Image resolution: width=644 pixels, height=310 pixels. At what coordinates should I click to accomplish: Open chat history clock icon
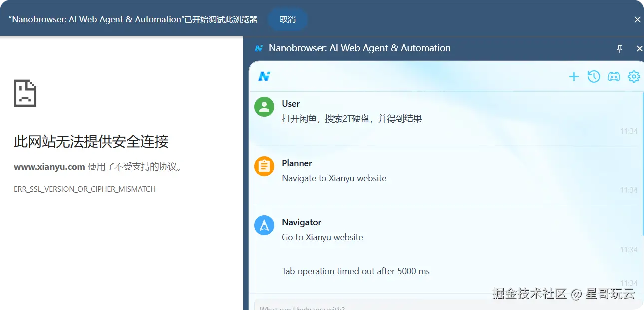pyautogui.click(x=594, y=77)
